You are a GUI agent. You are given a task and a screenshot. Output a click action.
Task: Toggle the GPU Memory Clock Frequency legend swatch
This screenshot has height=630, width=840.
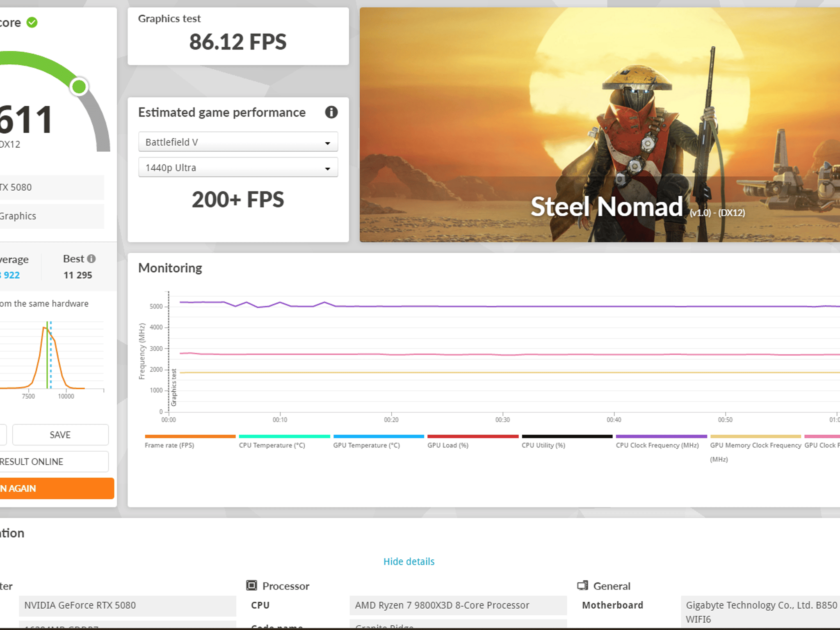[x=756, y=436]
